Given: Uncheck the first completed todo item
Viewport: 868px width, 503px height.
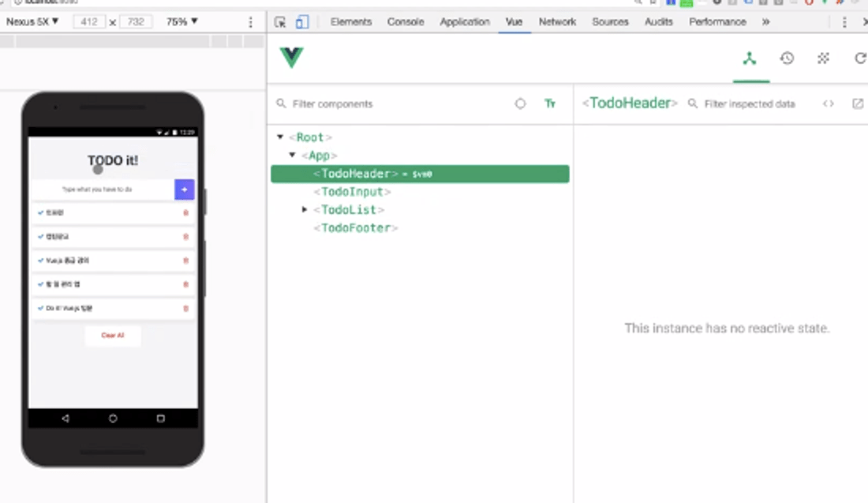Looking at the screenshot, I should (41, 212).
